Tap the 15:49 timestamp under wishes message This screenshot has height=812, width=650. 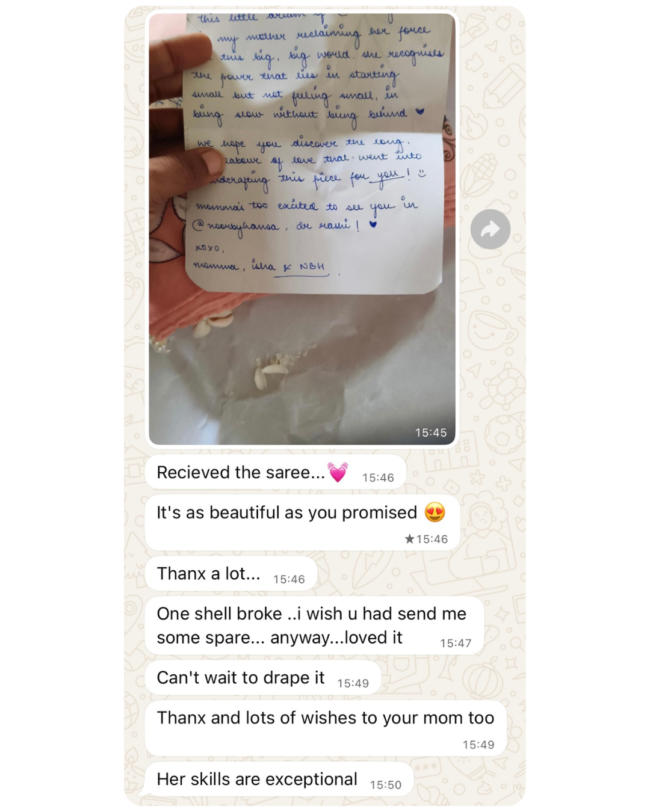pos(478,745)
